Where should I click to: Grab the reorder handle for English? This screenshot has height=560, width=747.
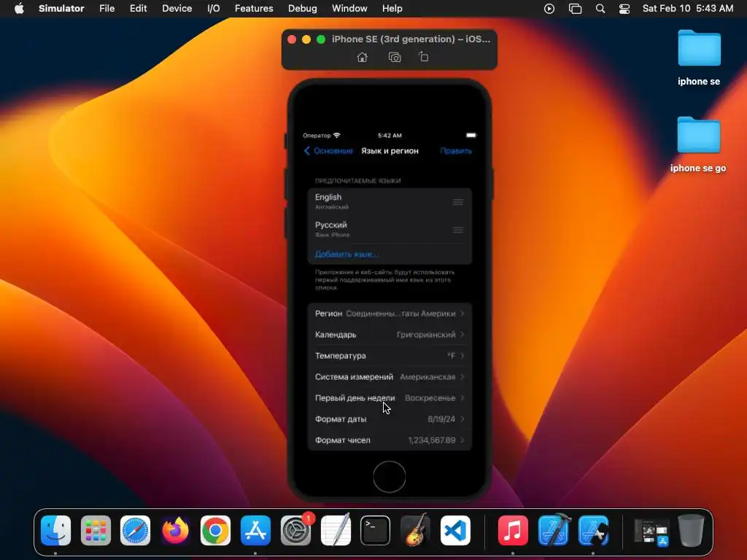pos(458,202)
